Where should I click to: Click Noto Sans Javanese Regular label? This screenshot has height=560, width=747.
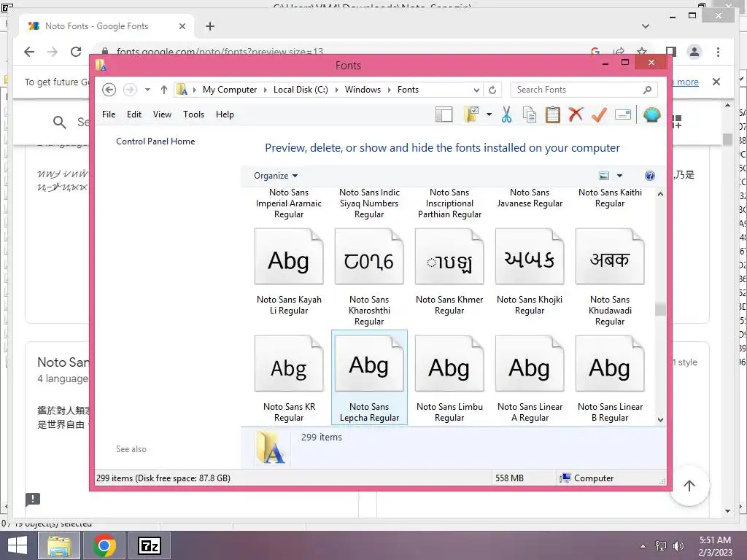[530, 198]
